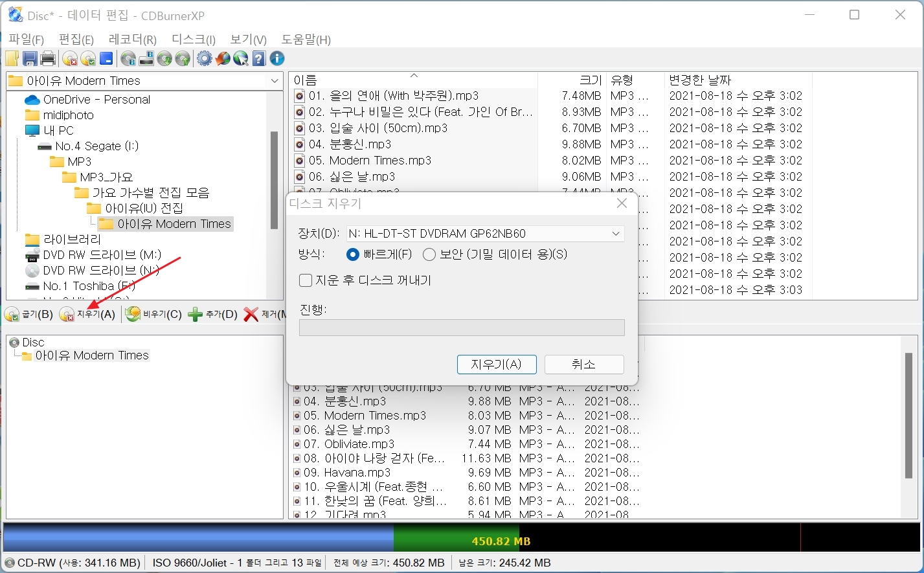
Task: Click the 진행 progress bar in the dialog
Action: point(462,328)
